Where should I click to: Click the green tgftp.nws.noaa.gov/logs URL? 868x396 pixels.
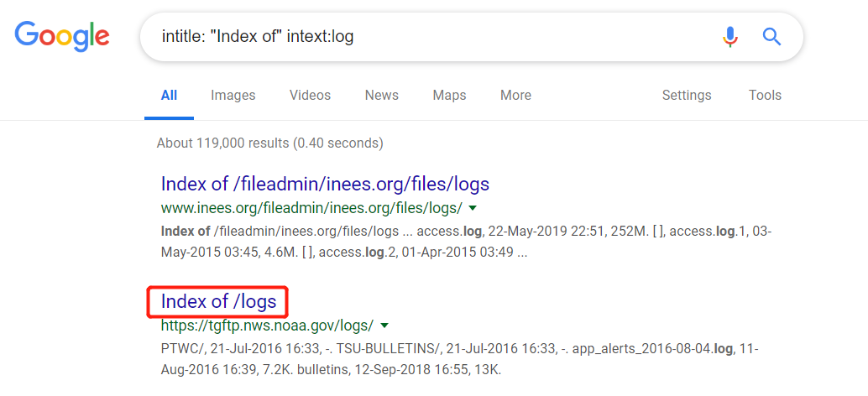pos(266,325)
